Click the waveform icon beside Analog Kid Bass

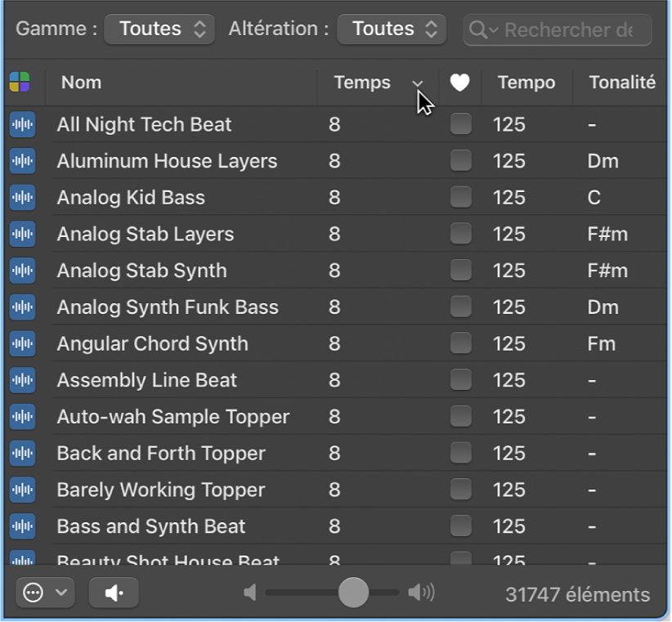click(x=22, y=198)
